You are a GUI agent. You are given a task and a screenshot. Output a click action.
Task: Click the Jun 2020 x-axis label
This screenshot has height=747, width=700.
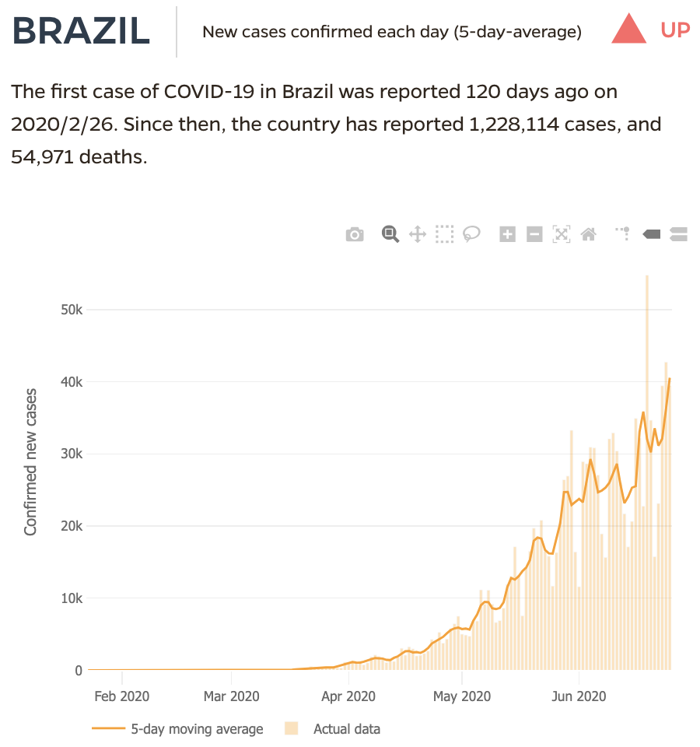tap(578, 696)
